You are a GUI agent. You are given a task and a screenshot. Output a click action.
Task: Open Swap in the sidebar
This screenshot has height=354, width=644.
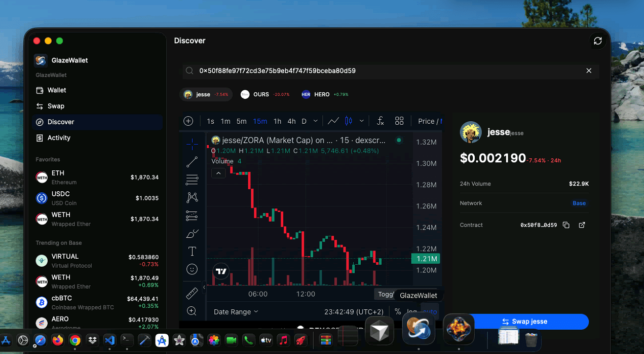(97, 106)
